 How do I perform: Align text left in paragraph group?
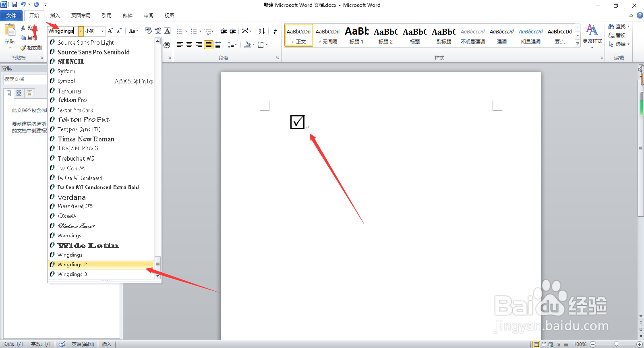(x=180, y=45)
